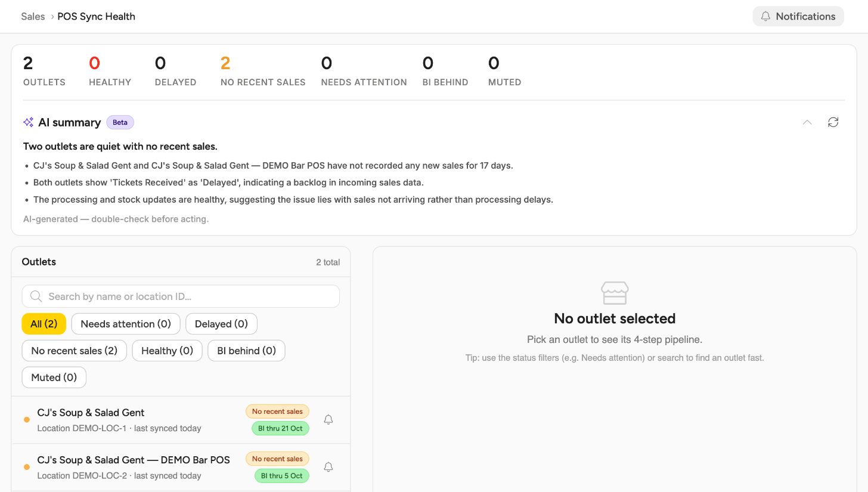868x492 pixels.
Task: Filter by Healthy (0) status
Action: (x=168, y=351)
